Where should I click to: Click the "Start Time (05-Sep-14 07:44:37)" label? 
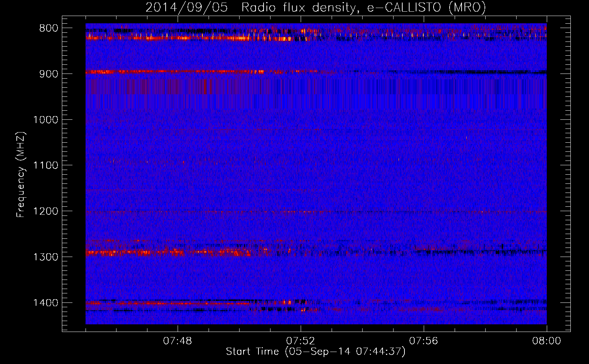(x=316, y=352)
